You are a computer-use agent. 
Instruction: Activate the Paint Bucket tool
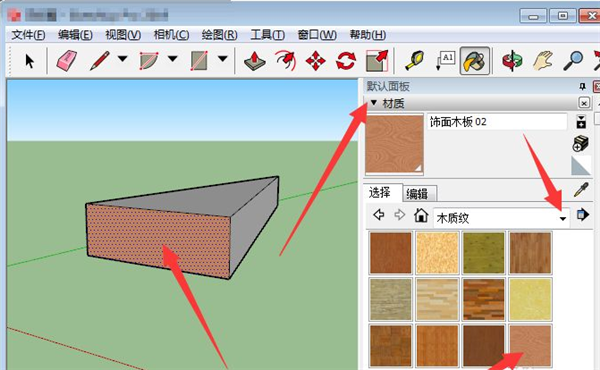click(x=474, y=60)
